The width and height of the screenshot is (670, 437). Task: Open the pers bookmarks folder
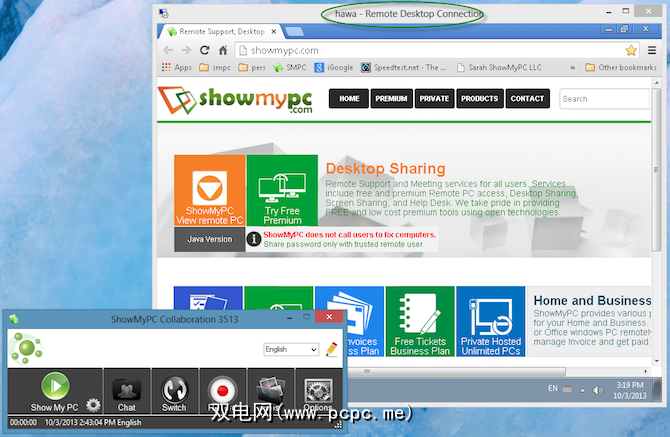click(x=252, y=67)
